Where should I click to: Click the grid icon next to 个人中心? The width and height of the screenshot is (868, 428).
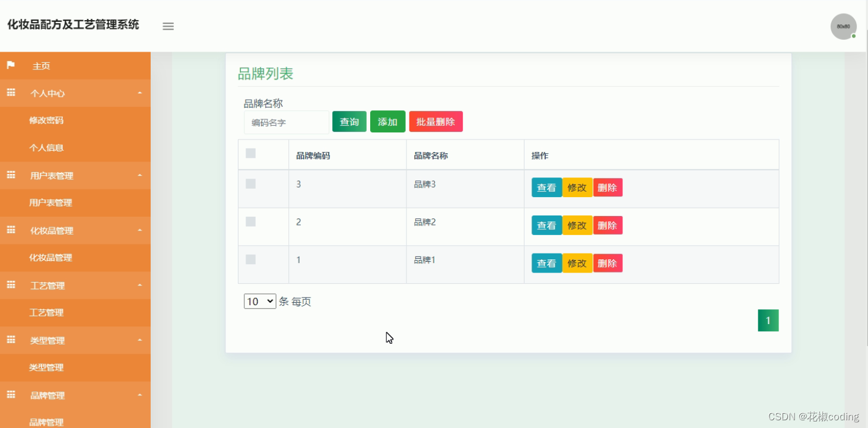[10, 93]
